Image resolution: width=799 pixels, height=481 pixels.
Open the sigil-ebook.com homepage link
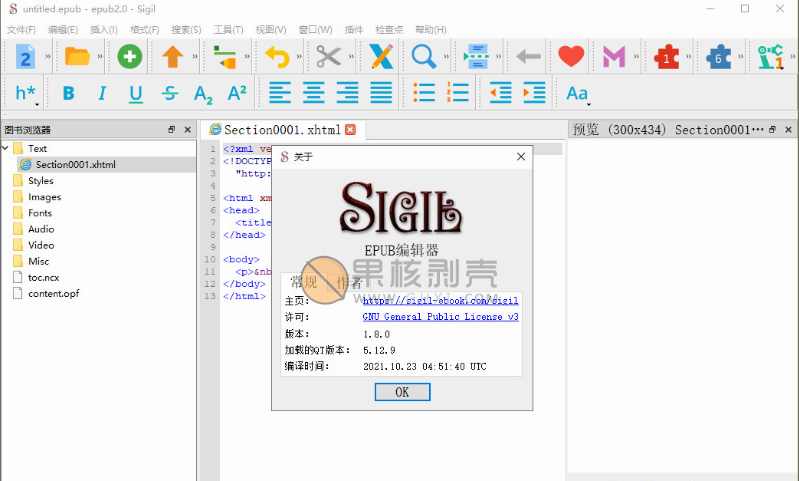coord(440,301)
